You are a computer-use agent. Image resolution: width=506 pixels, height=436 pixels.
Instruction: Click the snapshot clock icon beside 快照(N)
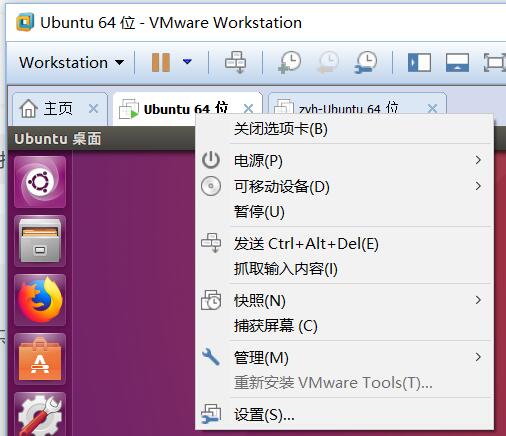coord(211,300)
